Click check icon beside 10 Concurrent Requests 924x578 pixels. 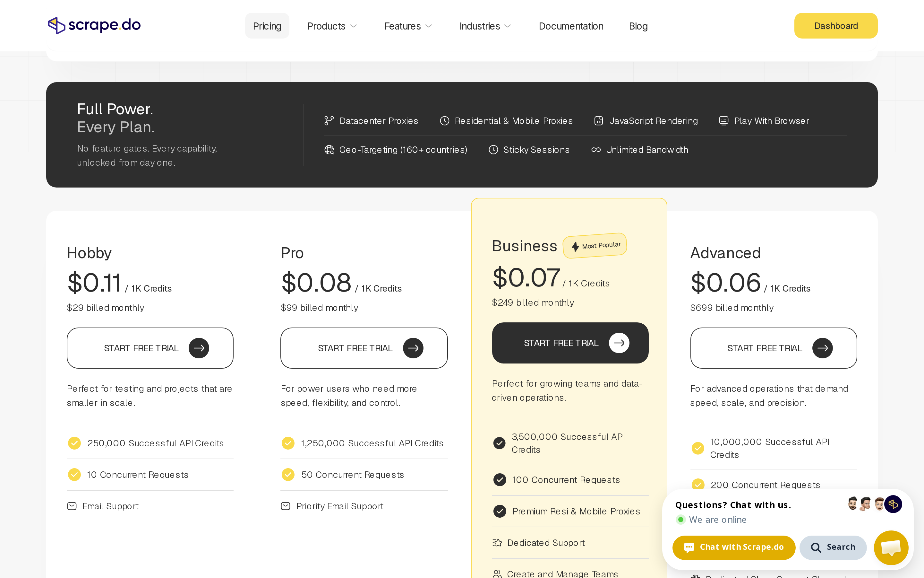pyautogui.click(x=74, y=474)
